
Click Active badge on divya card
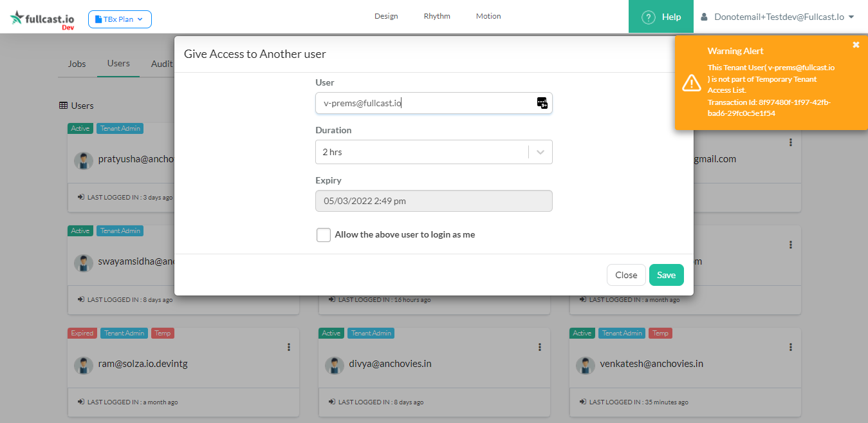(331, 334)
